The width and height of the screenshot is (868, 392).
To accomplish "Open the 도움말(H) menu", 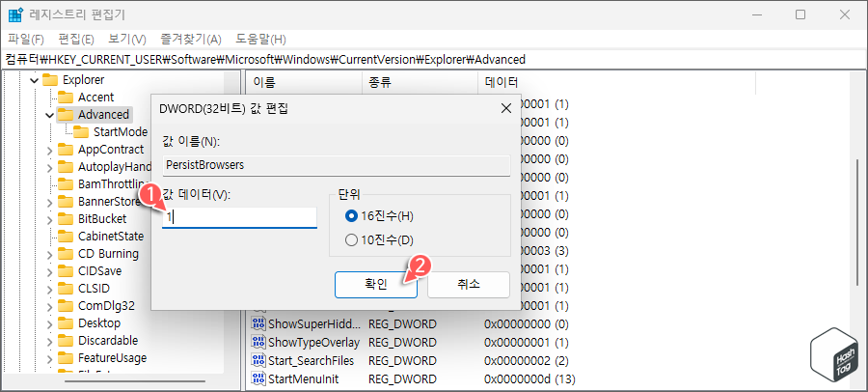I will tap(260, 40).
